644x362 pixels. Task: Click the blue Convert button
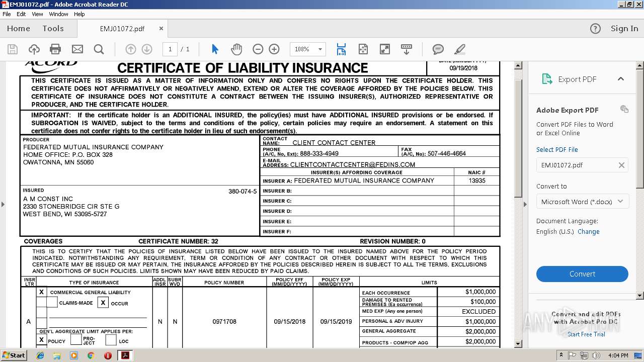[582, 274]
